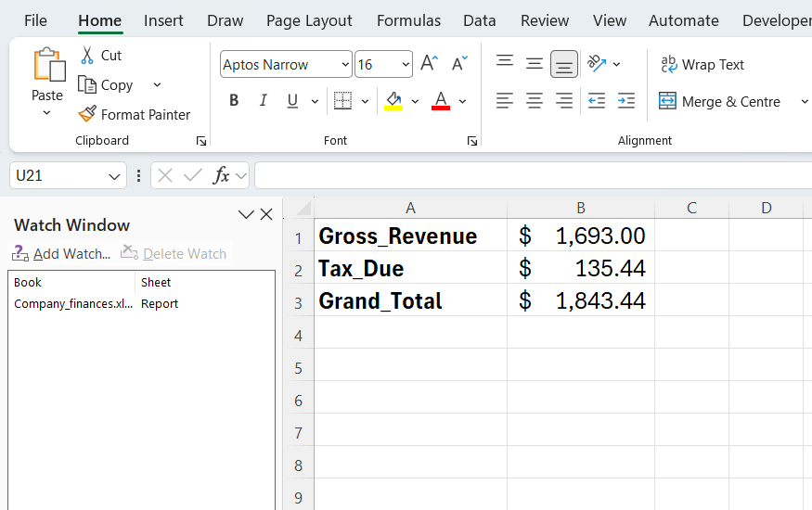Screen dimensions: 812x510
Task: Click Delete Watch button
Action: [x=174, y=253]
